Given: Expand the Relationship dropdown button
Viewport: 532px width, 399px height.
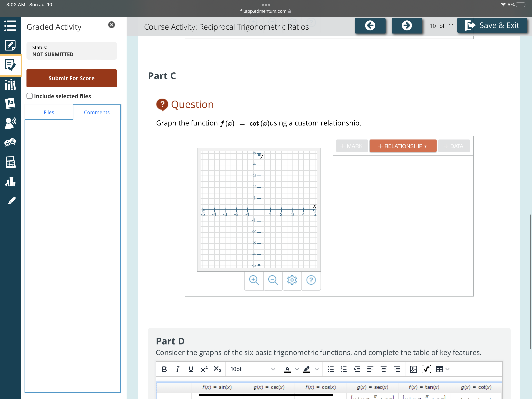Looking at the screenshot, I should 403,146.
